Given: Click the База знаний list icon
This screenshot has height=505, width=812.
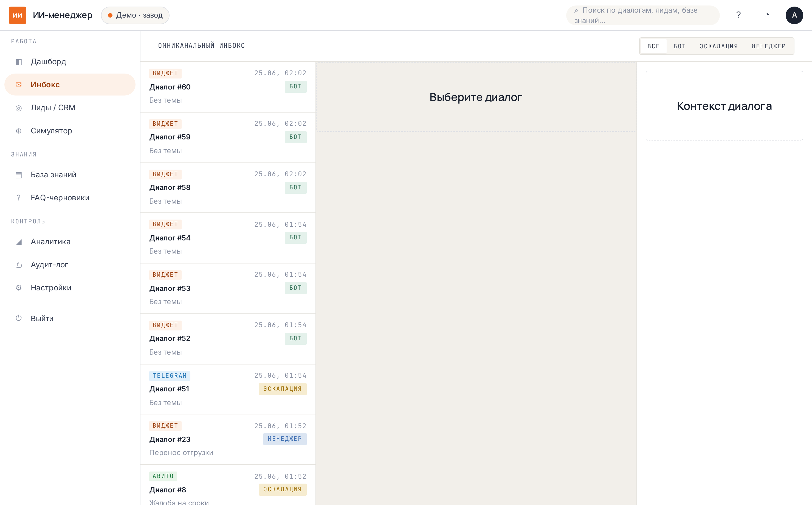Looking at the screenshot, I should coord(19,175).
